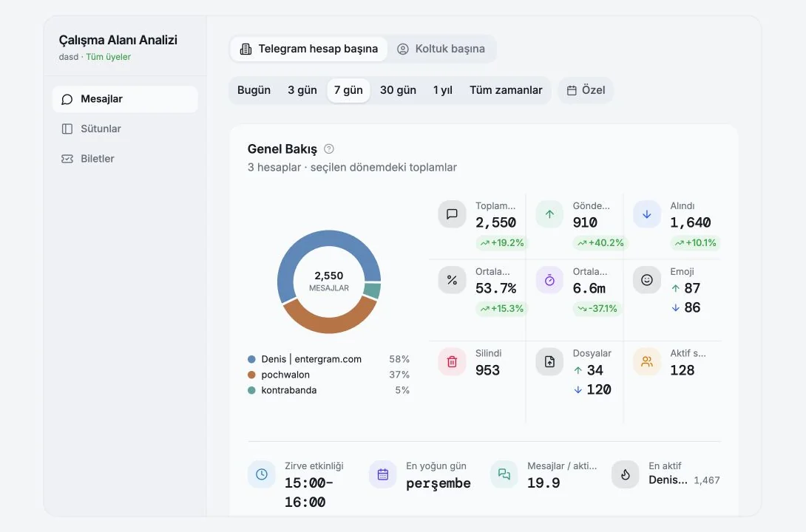This screenshot has height=532, width=806.
Task: Click the total messages chat-bubble icon
Action: 452,214
